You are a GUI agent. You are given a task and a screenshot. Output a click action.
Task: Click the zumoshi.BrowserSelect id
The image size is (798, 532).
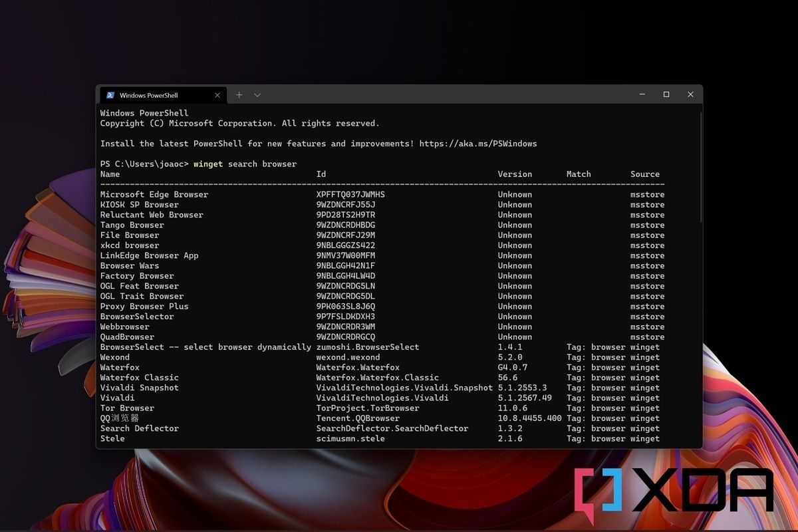pyautogui.click(x=368, y=347)
